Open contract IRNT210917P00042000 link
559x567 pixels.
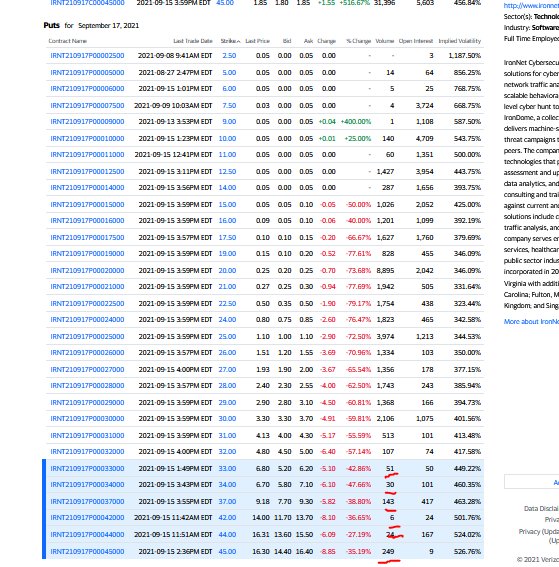87,517
